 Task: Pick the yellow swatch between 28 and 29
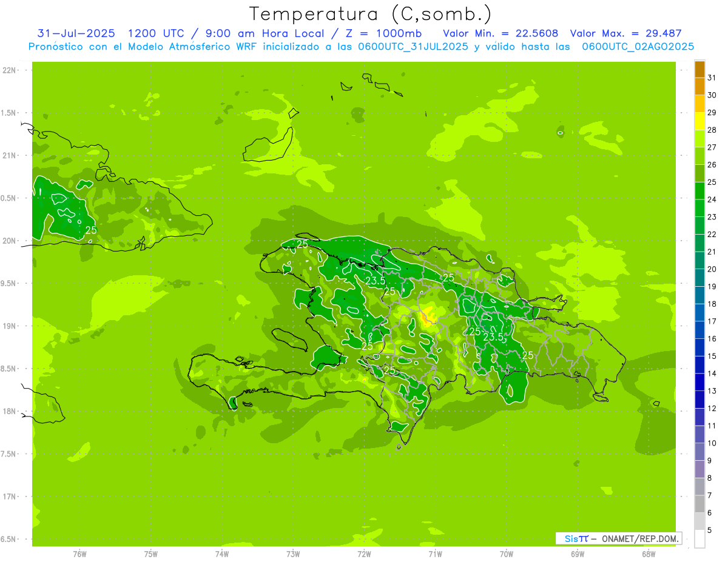tap(699, 121)
